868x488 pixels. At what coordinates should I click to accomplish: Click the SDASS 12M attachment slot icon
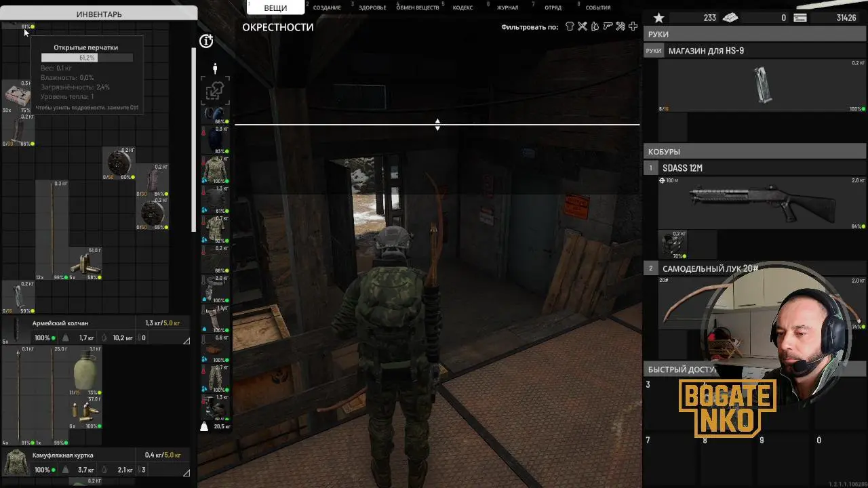(x=673, y=244)
